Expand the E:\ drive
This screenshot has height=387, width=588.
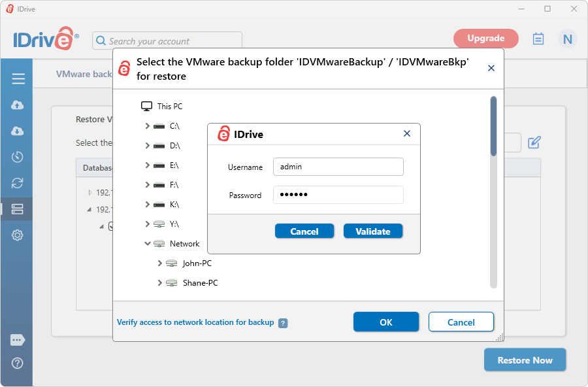148,165
